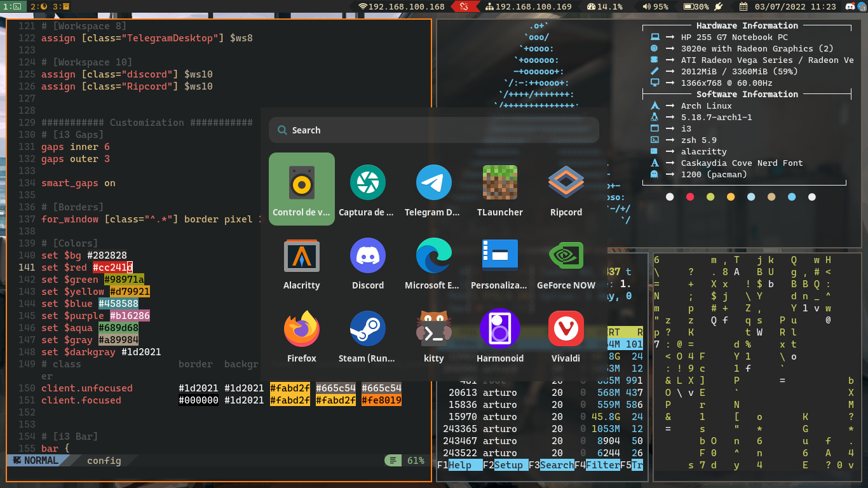Click the red disconnected network icon in bar
Viewport: 868px width, 488px height.
coord(465,6)
